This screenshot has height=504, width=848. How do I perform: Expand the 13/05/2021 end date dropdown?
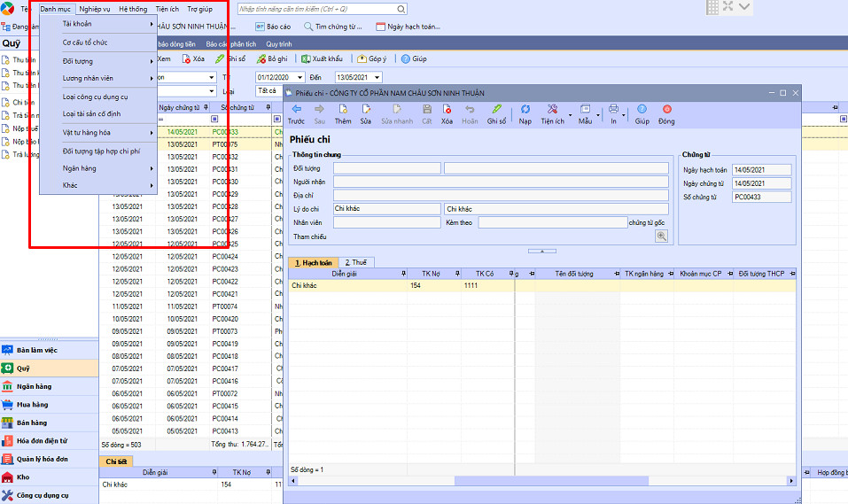click(x=377, y=77)
